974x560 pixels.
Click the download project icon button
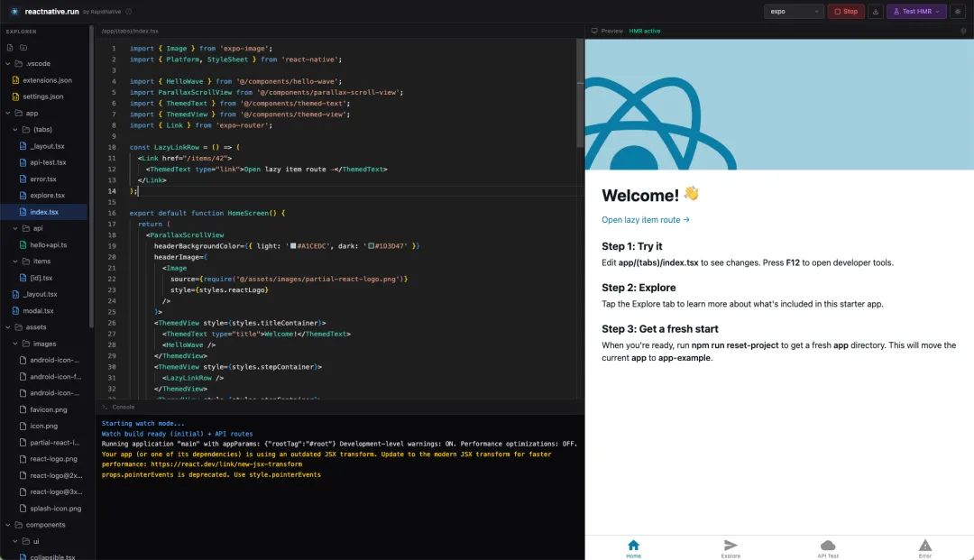click(x=876, y=12)
